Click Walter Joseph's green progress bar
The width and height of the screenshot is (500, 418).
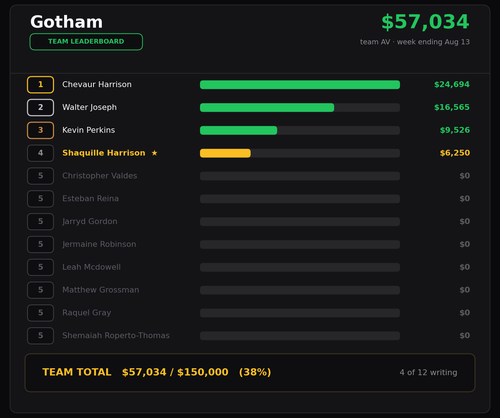[x=267, y=108]
